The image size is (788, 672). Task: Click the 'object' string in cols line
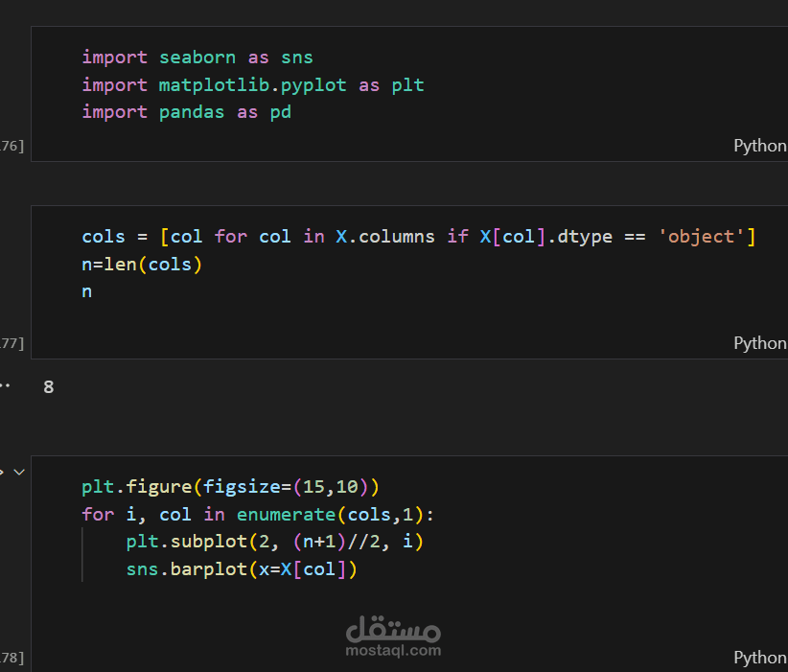pyautogui.click(x=701, y=236)
